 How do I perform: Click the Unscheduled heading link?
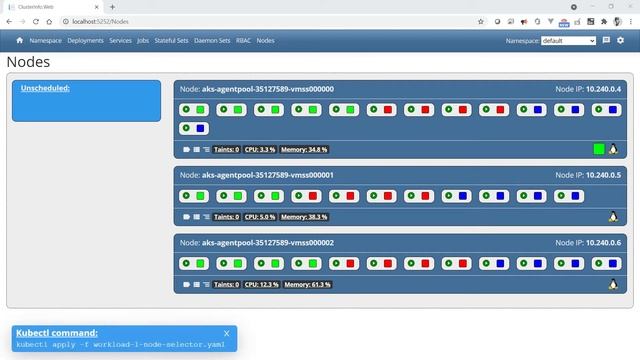[x=45, y=88]
